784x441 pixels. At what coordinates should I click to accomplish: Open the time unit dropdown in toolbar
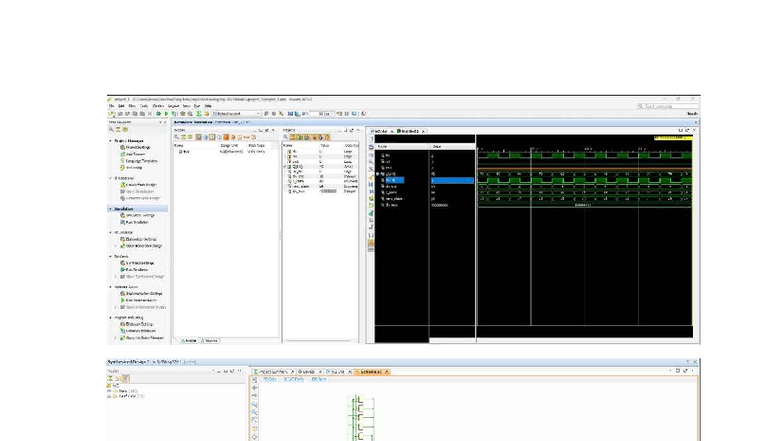[x=330, y=114]
